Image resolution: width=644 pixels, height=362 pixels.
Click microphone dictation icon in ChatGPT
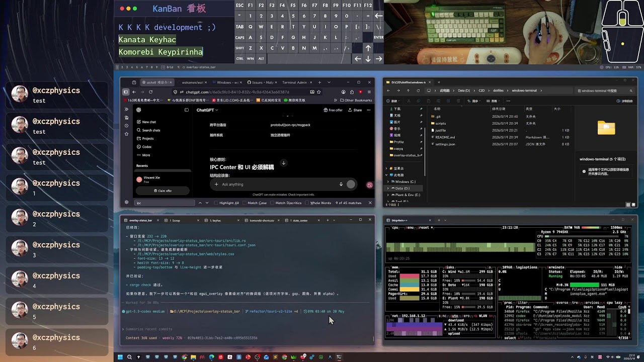click(341, 185)
